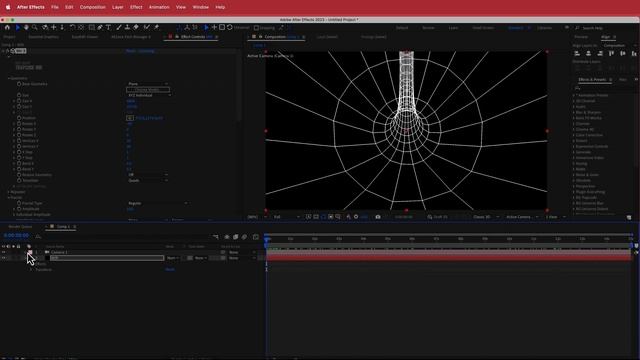Click the current timecode display
This screenshot has height=360, width=640.
[x=16, y=236]
